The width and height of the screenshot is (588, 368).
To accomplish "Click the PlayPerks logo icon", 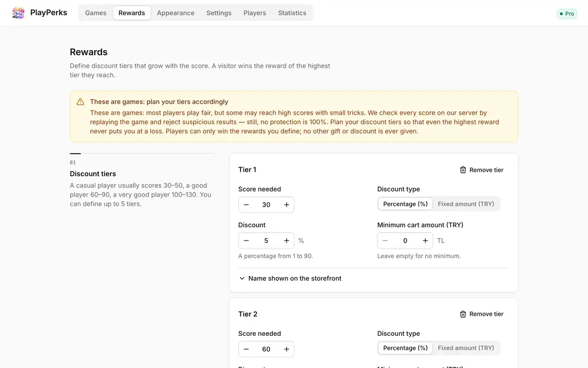I will (x=18, y=13).
